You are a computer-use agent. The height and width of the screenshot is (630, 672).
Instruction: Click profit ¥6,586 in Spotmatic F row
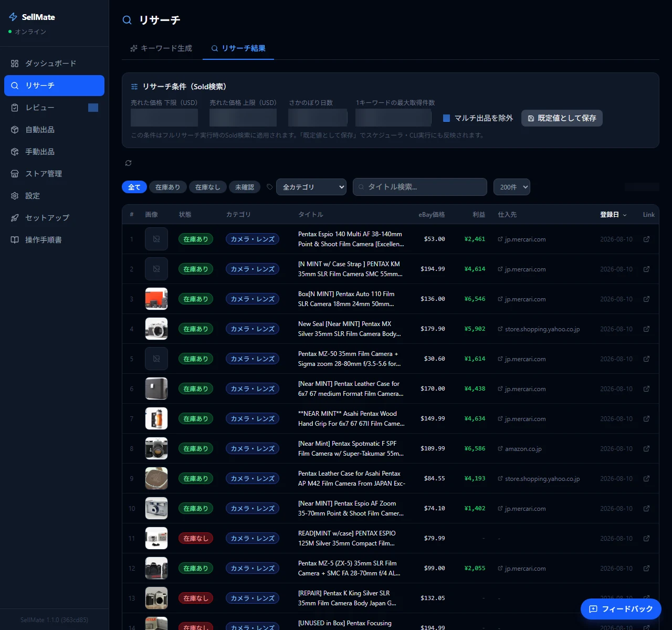click(475, 449)
